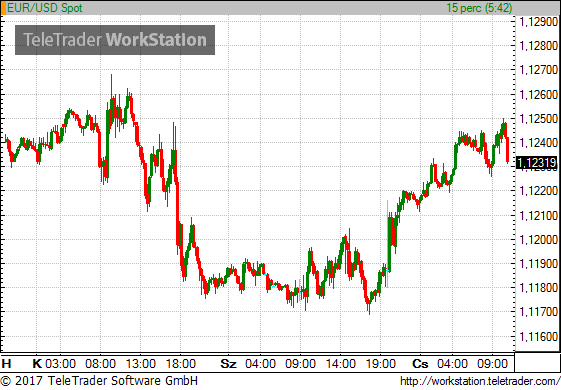This screenshot has width=561, height=390.
Task: Click the Sz day marker on time axis
Action: pos(228,364)
